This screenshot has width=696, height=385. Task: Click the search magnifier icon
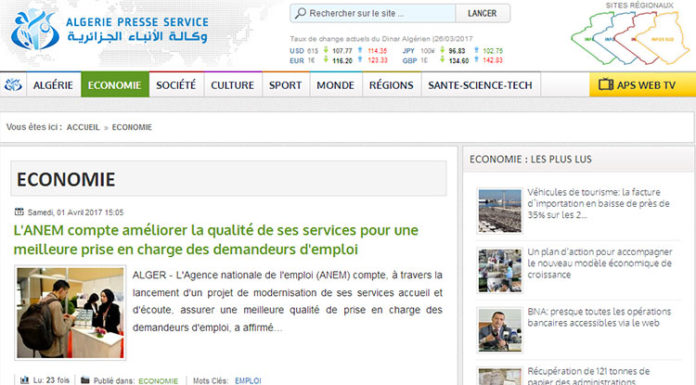pyautogui.click(x=301, y=13)
